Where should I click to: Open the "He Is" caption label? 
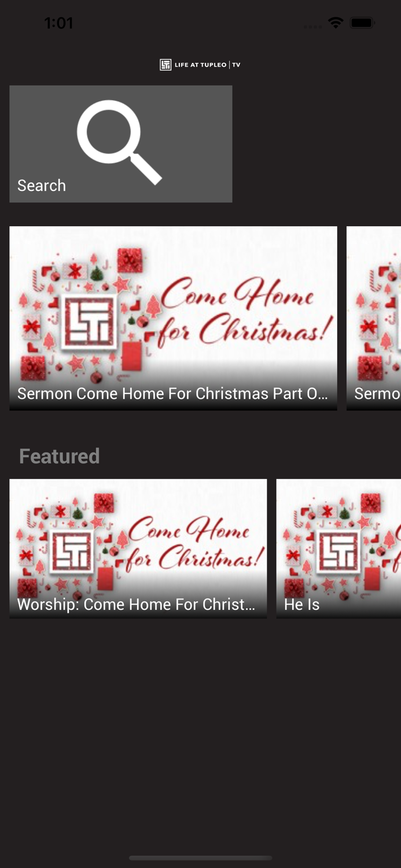coord(301,604)
